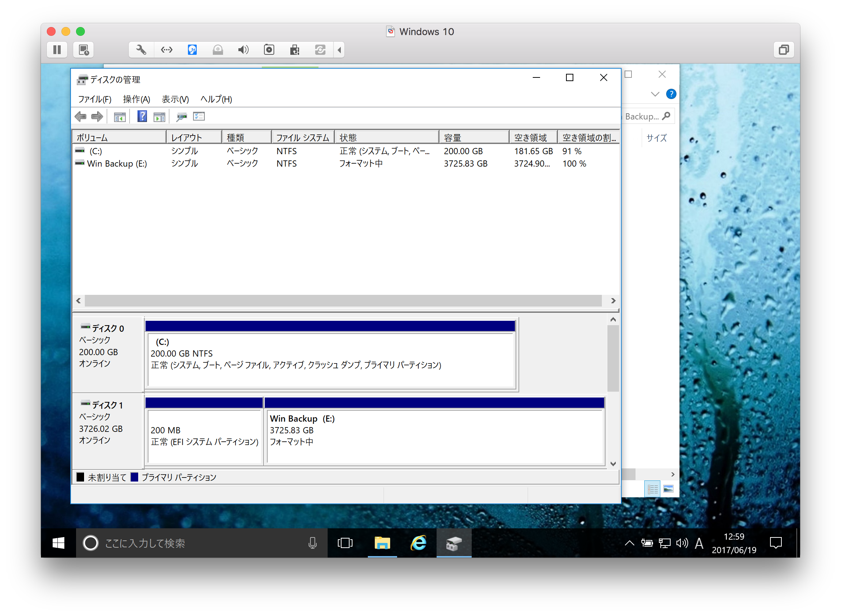Launch Internet Explorer from the taskbar
The width and height of the screenshot is (841, 616).
(418, 543)
